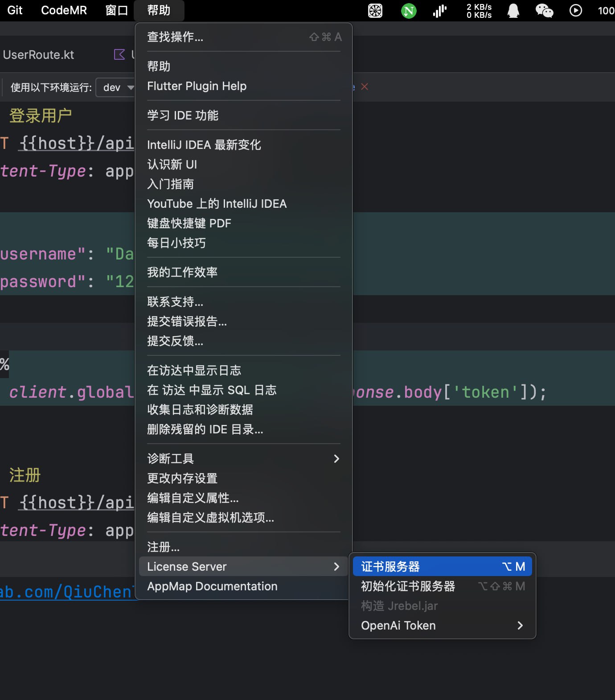Choose 认识新 UI
This screenshot has width=615, height=700.
pyautogui.click(x=244, y=165)
